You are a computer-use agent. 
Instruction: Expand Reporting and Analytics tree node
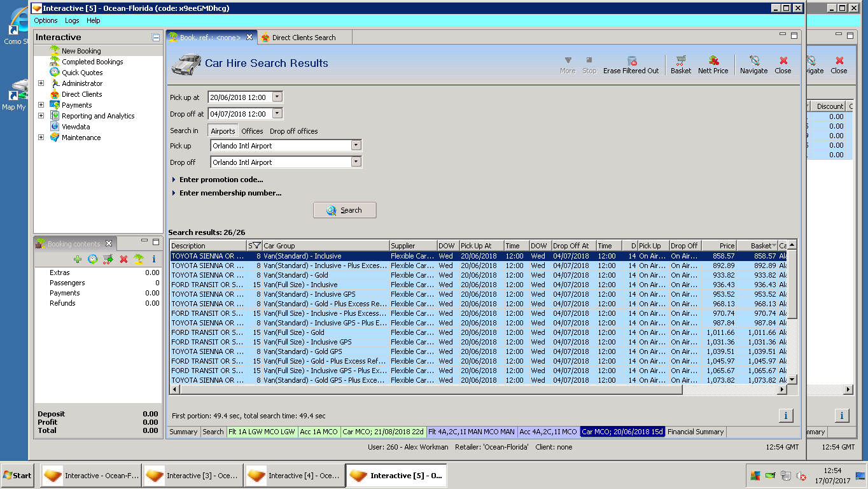[41, 116]
